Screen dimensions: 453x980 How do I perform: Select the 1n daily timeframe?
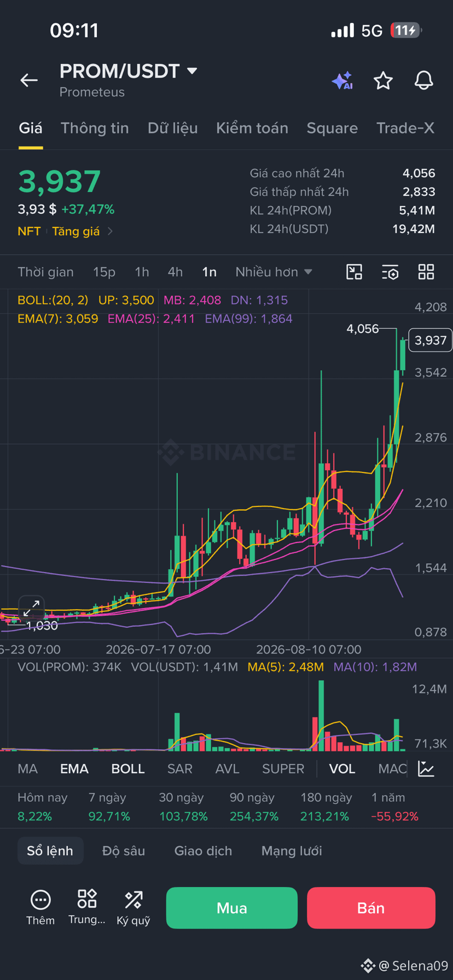coord(210,272)
